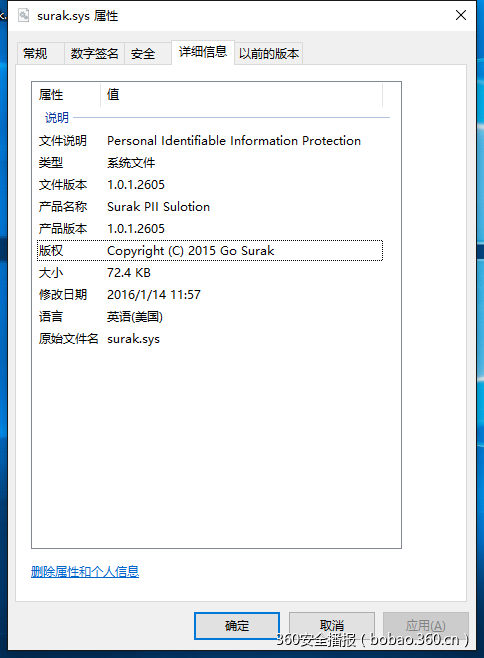Click the 属性 column header
This screenshot has height=658, width=484.
coord(66,94)
